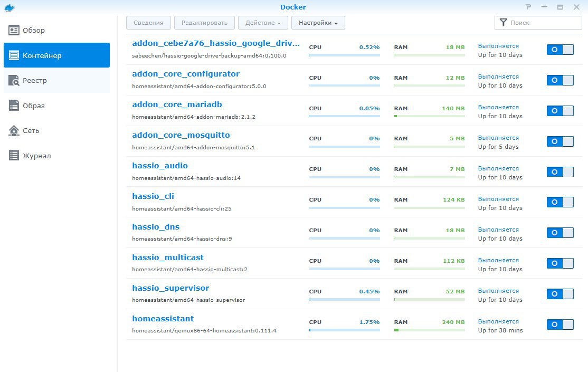Click the filter funnel icon in search box
The height and width of the screenshot is (372, 588).
click(504, 23)
